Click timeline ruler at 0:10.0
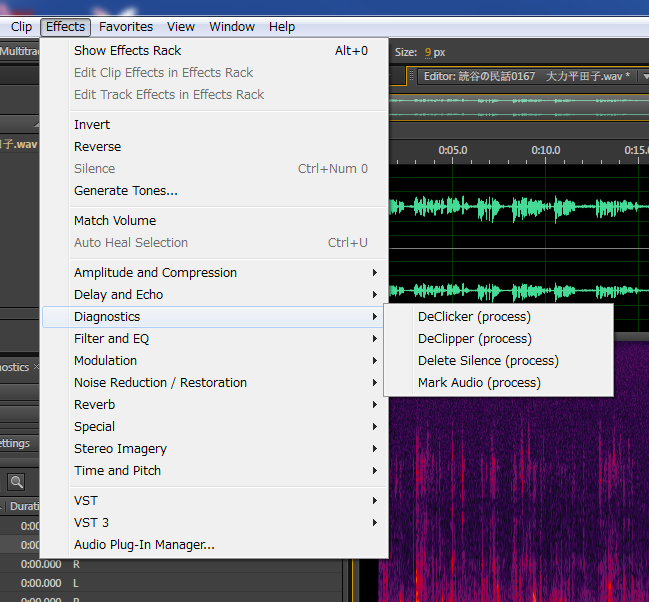This screenshot has width=649, height=602. pos(546,151)
